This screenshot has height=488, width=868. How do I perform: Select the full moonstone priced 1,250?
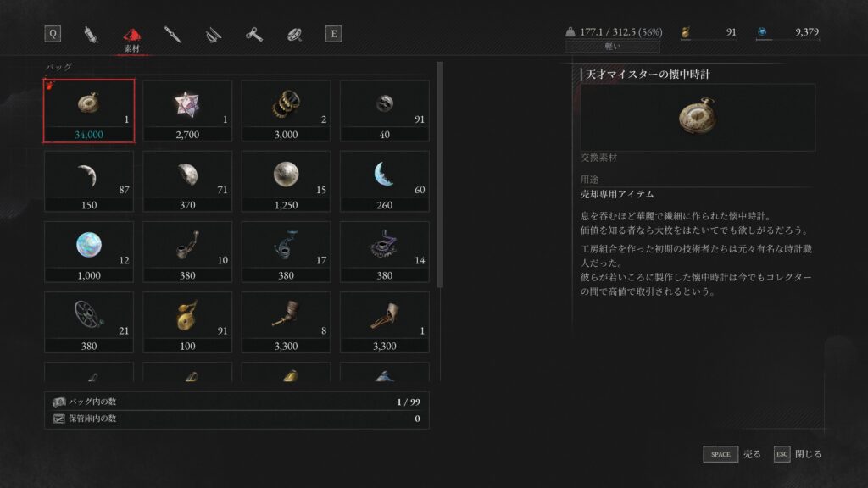click(x=286, y=181)
